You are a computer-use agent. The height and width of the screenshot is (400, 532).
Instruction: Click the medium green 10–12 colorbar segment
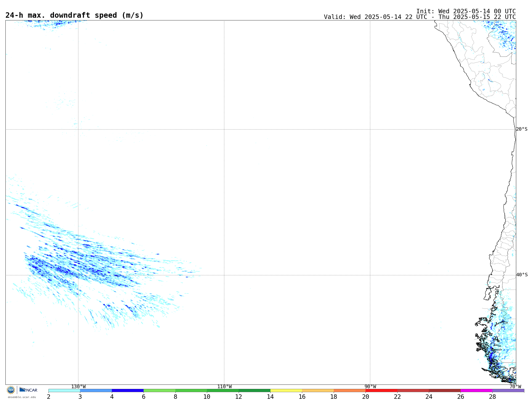coord(223,391)
